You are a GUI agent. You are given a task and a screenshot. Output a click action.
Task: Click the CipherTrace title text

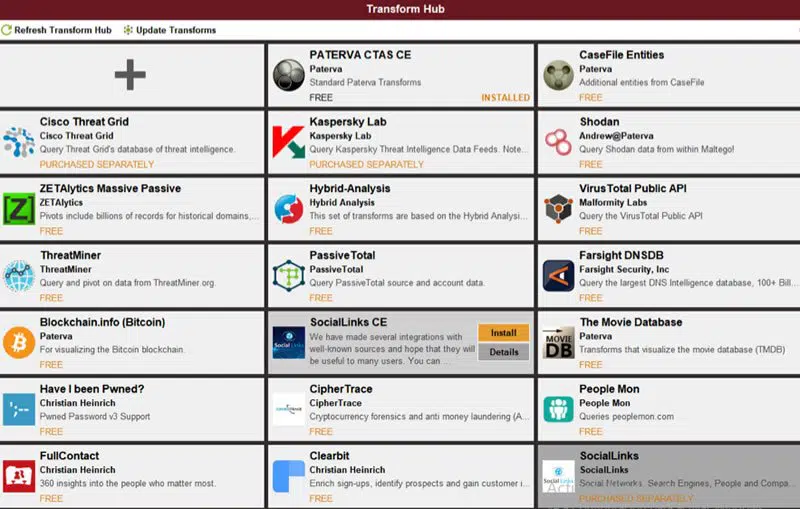point(341,389)
